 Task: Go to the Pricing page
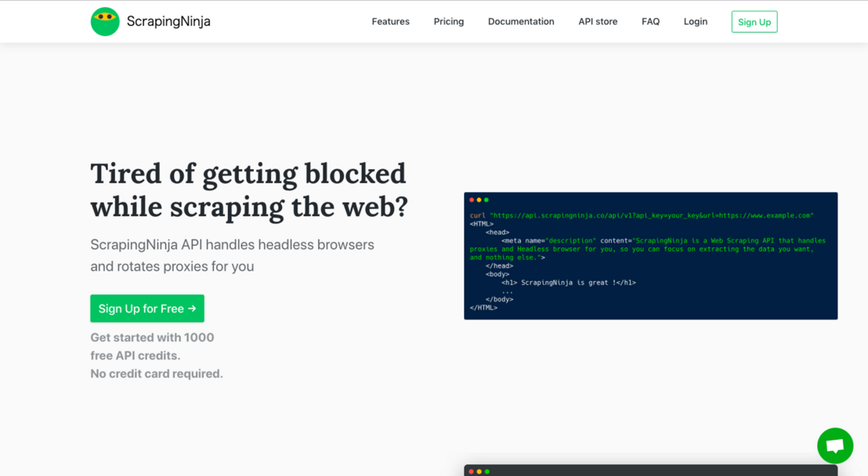point(449,22)
